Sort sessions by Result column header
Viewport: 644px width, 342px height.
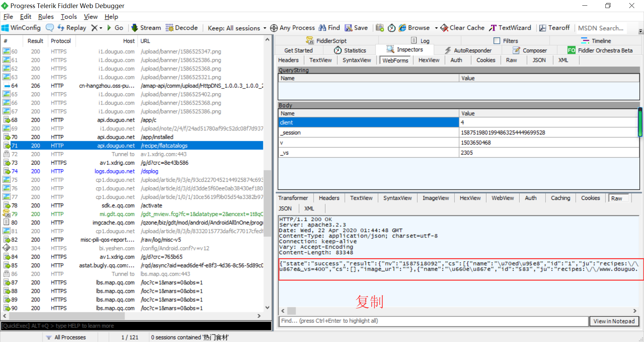coord(35,41)
